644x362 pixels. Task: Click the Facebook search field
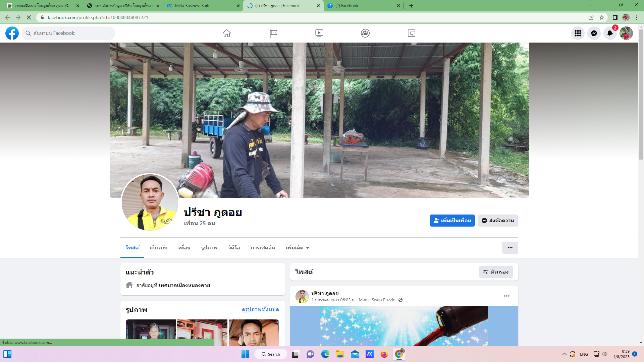69,33
